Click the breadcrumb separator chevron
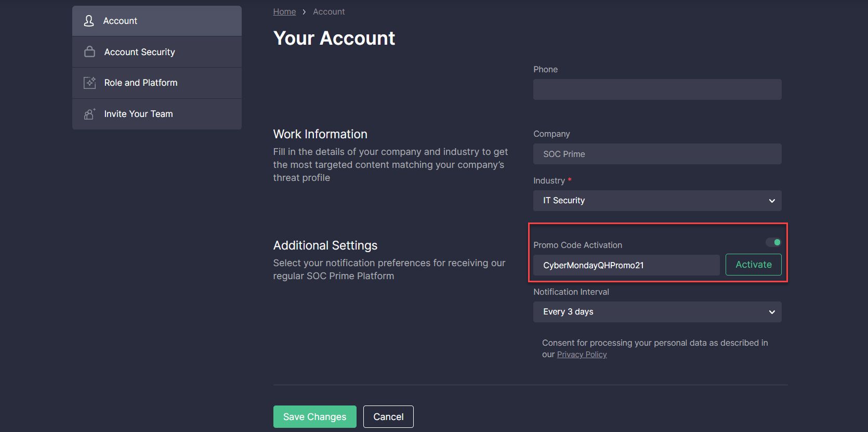Viewport: 868px width, 432px height. [304, 12]
